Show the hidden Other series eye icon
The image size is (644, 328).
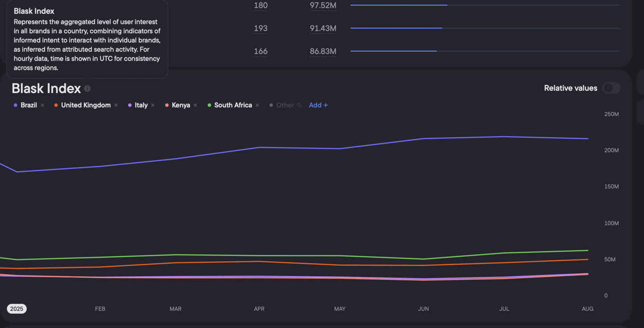click(x=299, y=105)
